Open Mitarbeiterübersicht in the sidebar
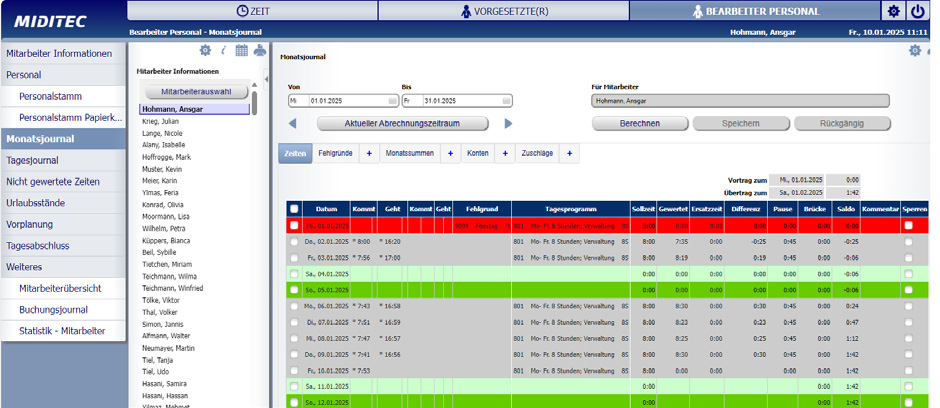Screen dimensions: 940x408 (64, 288)
